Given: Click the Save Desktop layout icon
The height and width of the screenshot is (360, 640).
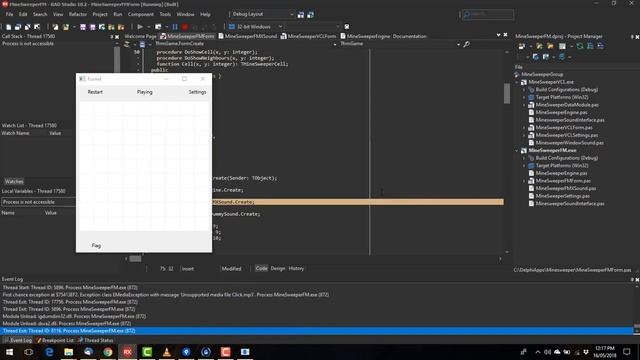Looking at the screenshot, I should (x=301, y=15).
